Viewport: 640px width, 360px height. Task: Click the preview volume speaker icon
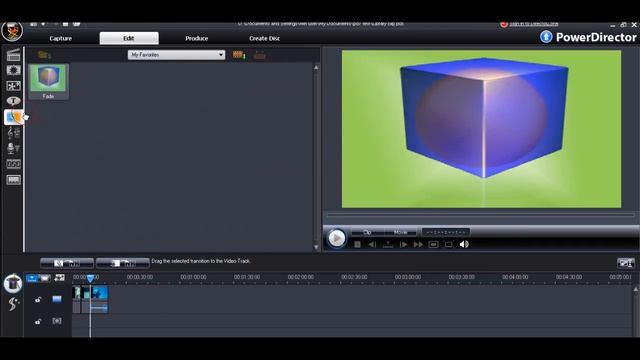pos(464,244)
